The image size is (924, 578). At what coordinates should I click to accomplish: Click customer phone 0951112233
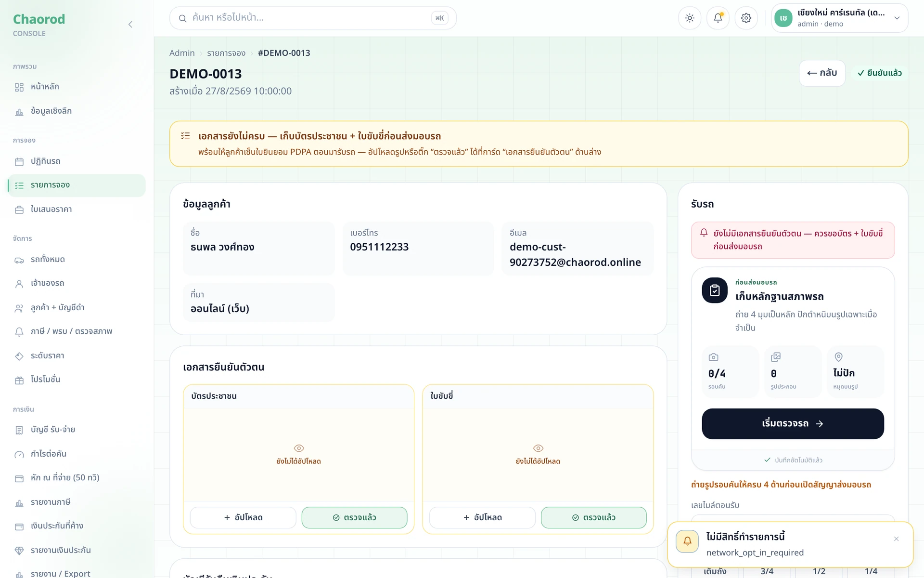379,247
